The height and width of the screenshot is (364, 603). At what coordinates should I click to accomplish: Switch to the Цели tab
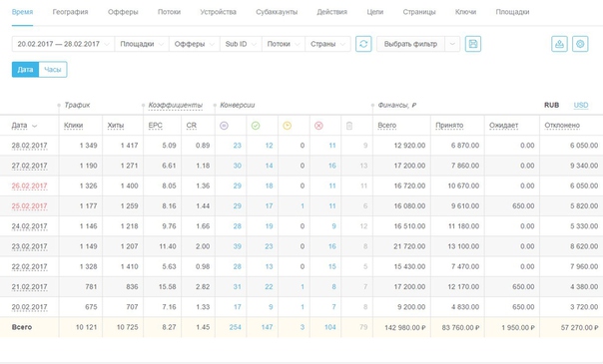pyautogui.click(x=375, y=12)
